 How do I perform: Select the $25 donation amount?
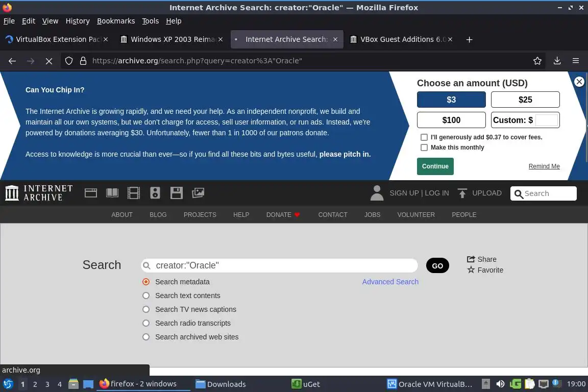coord(525,100)
